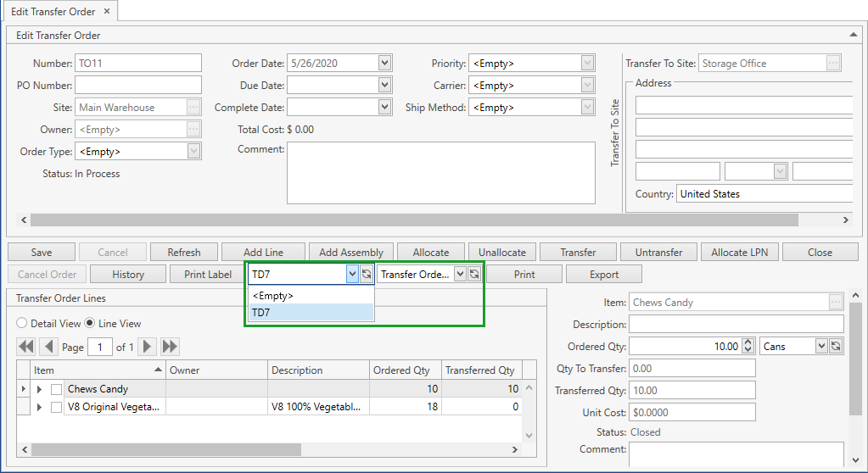Expand the Chews Candy row

pos(39,389)
